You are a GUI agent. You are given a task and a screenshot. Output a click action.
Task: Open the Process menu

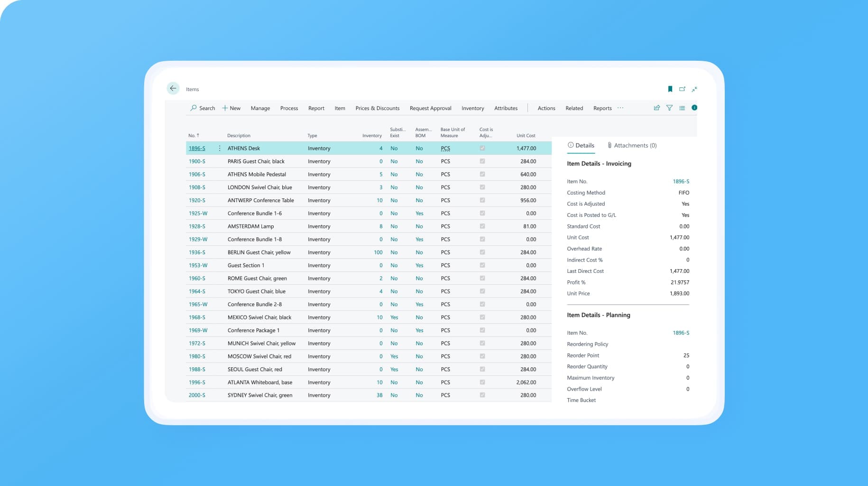(289, 108)
